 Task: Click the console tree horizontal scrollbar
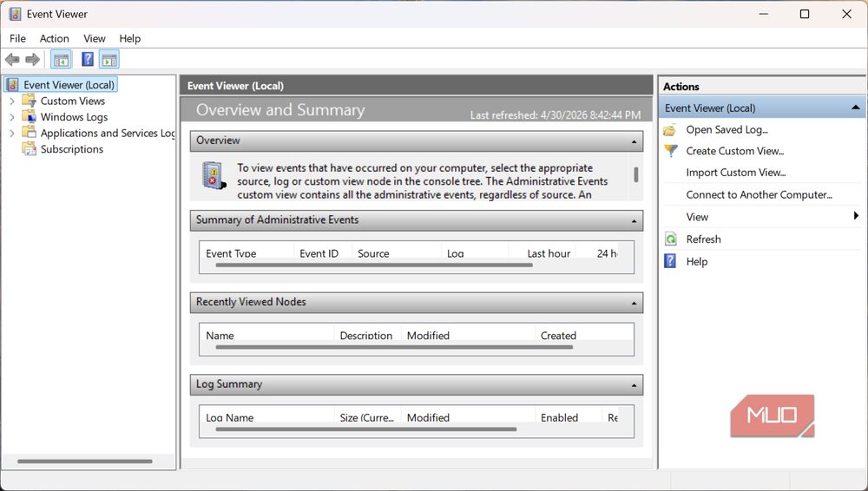[x=84, y=462]
